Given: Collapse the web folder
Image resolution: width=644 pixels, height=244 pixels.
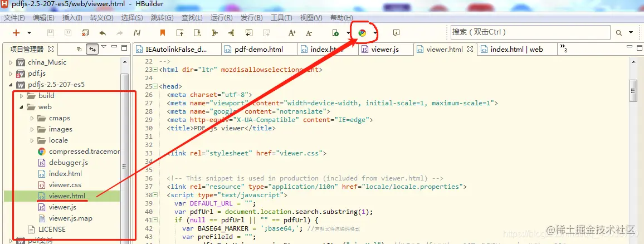Looking at the screenshot, I should coord(21,107).
